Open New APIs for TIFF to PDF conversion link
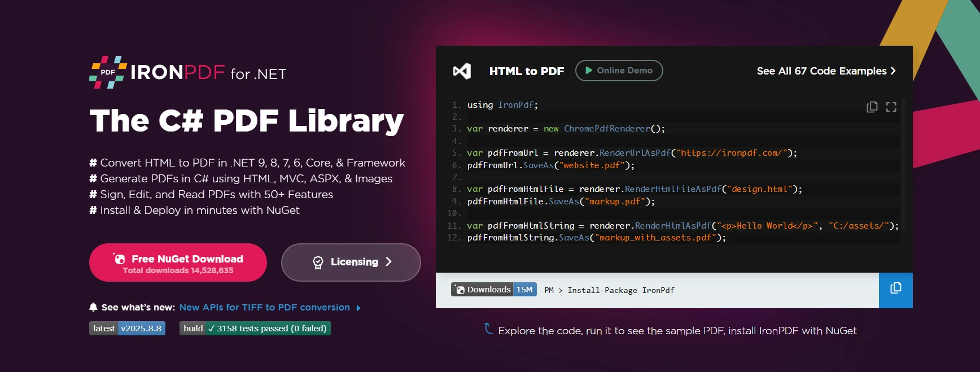 264,308
